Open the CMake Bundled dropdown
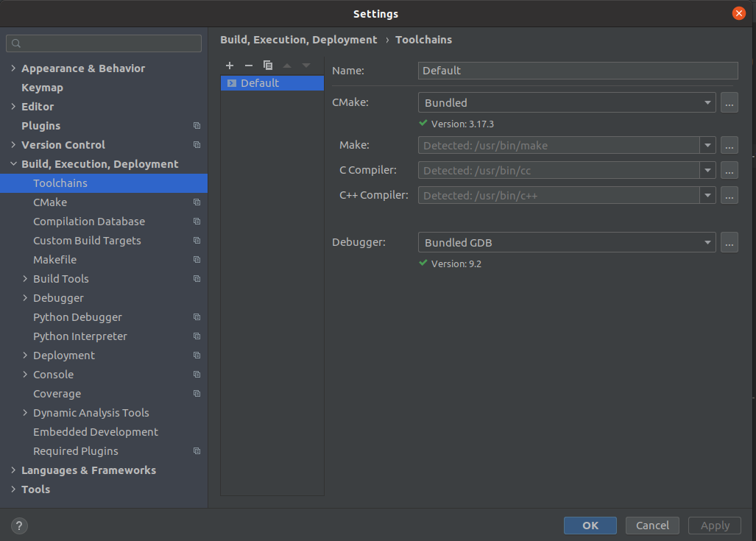The width and height of the screenshot is (756, 541). click(x=567, y=103)
